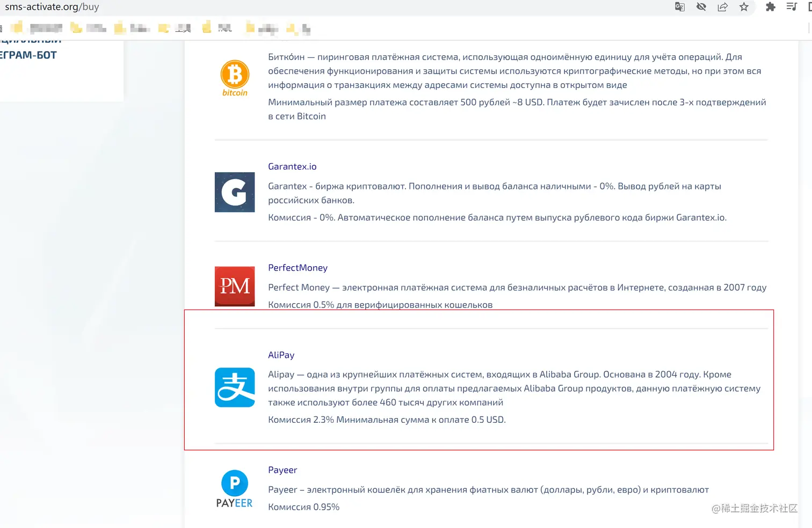This screenshot has height=528, width=812.
Task: Click text 'Комиссия 0.5% для верифицированных кошельков'
Action: [x=380, y=304]
